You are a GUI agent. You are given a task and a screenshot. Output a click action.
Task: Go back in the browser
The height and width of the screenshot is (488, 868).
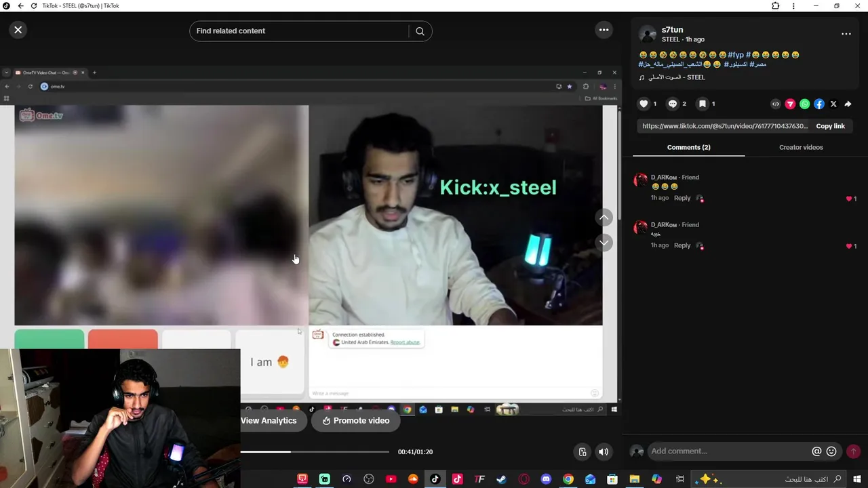click(20, 6)
